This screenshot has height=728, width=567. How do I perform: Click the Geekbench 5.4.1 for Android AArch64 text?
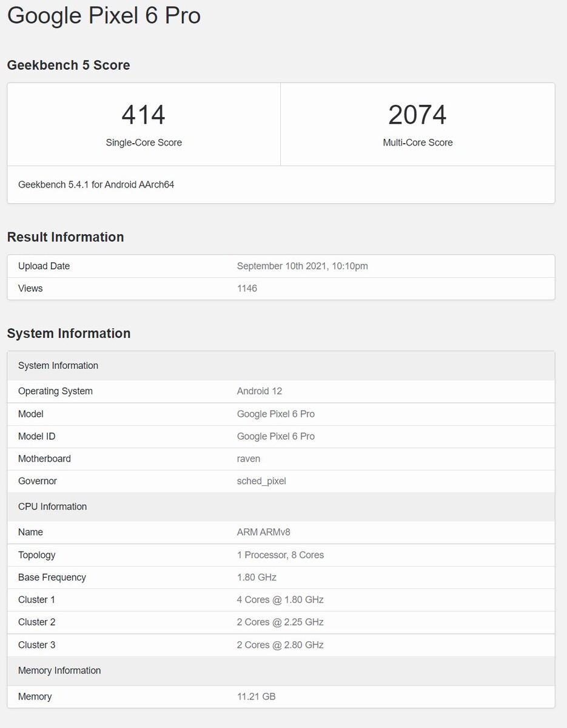pyautogui.click(x=96, y=184)
